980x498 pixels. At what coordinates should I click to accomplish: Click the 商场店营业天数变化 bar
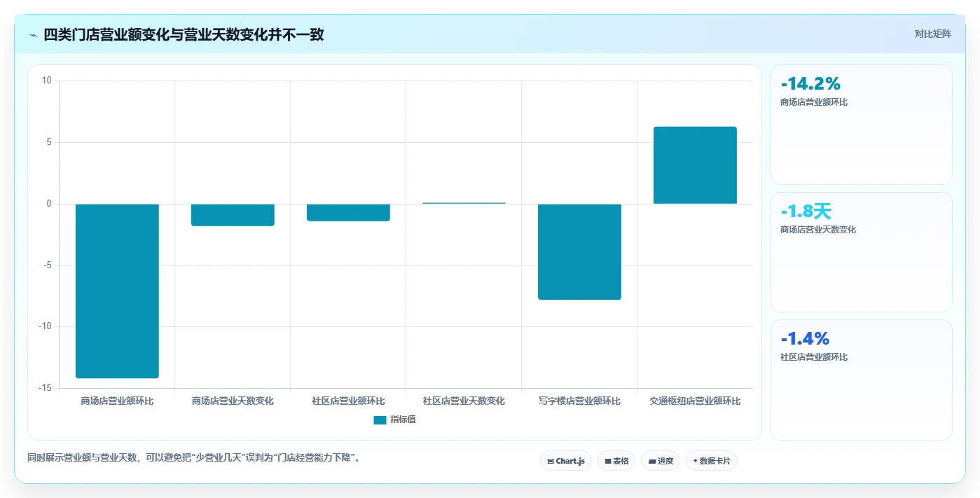[233, 214]
